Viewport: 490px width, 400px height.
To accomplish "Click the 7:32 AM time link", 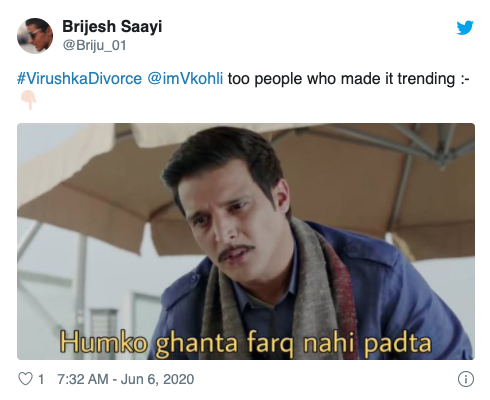I will (x=83, y=379).
